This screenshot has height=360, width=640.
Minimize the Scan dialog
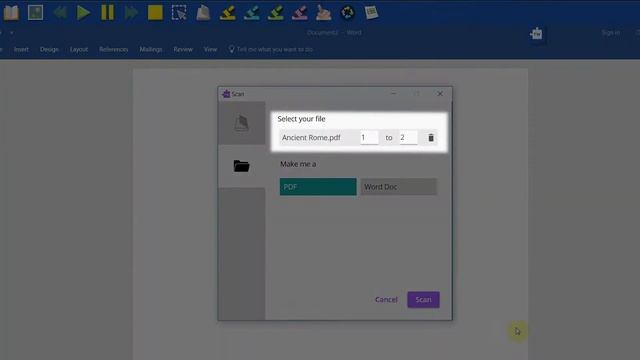[393, 93]
